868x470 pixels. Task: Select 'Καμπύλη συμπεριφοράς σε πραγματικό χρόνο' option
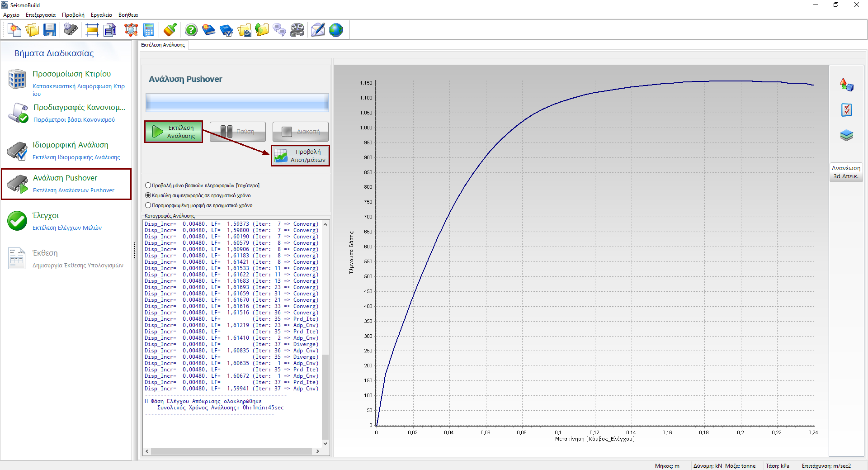[148, 195]
